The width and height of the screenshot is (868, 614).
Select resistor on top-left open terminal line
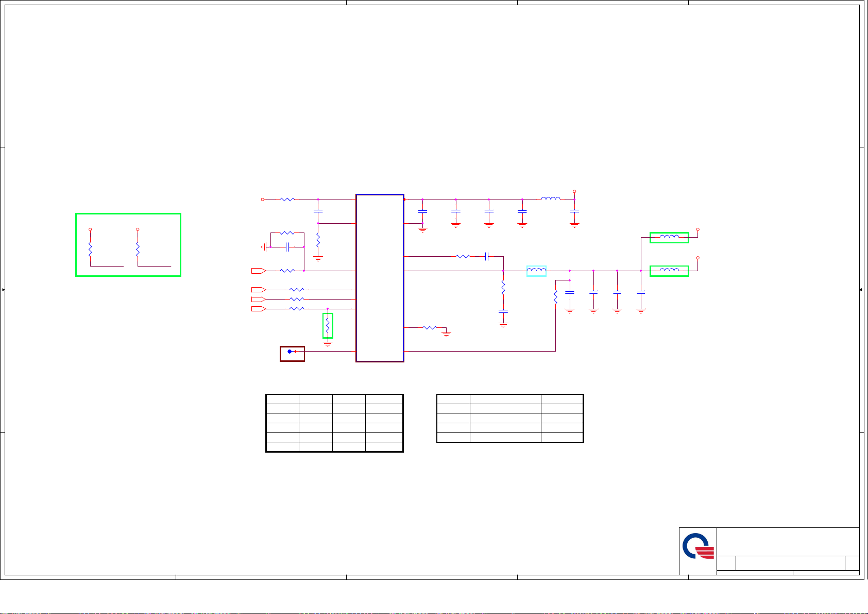pos(287,199)
